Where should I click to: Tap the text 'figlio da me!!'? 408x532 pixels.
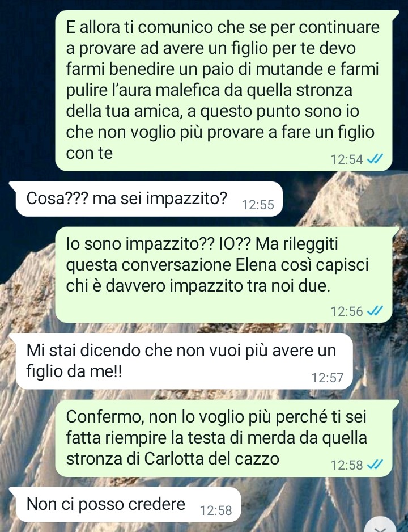pyautogui.click(x=74, y=372)
